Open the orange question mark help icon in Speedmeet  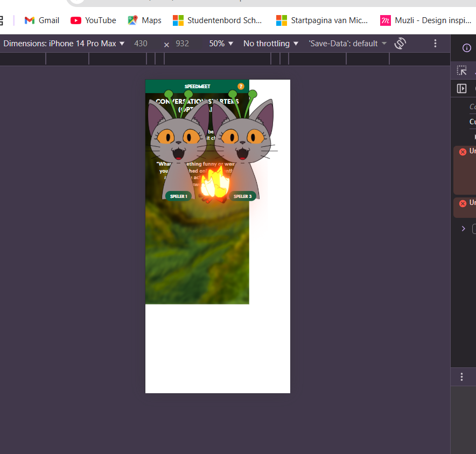click(240, 86)
